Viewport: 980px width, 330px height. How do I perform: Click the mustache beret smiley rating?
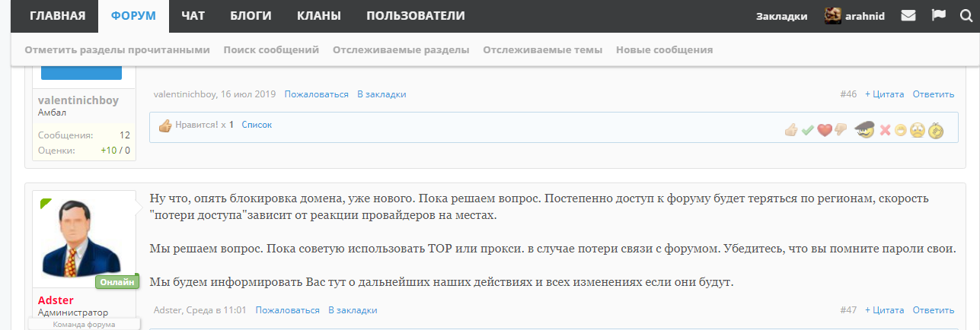863,130
